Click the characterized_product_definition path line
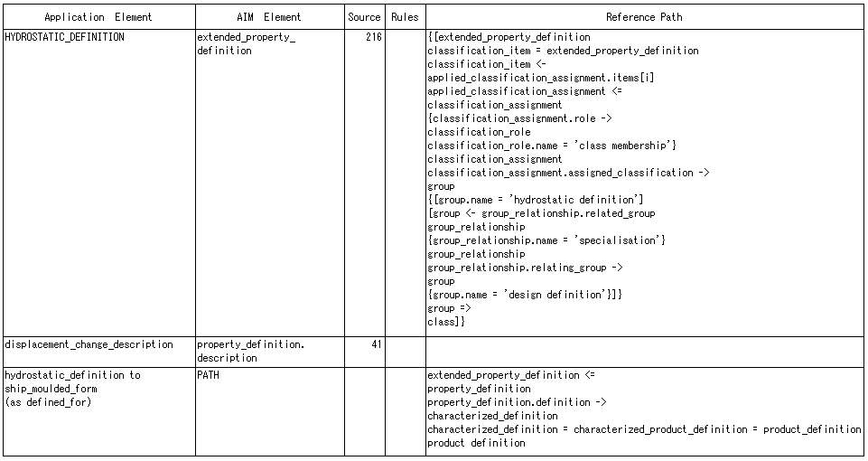868x461 pixels. 644,429
